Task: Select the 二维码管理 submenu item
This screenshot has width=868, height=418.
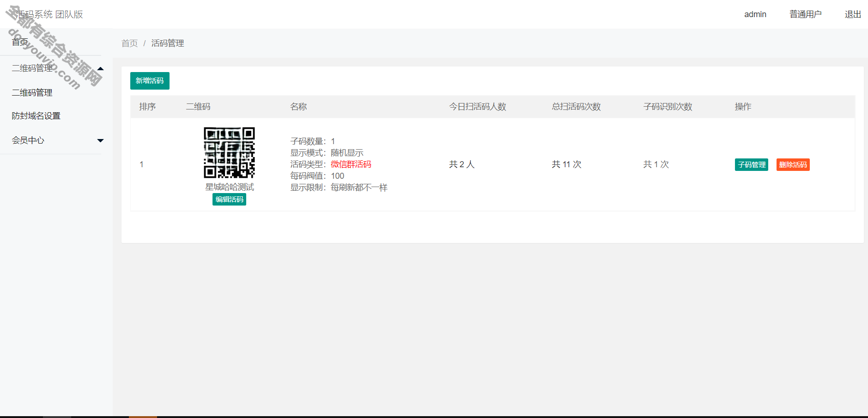Action: 32,92
